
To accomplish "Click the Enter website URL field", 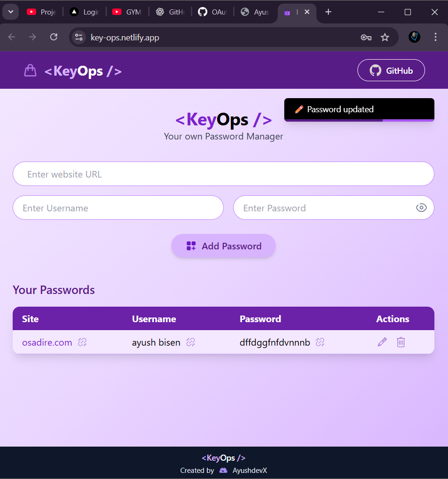I will click(223, 174).
